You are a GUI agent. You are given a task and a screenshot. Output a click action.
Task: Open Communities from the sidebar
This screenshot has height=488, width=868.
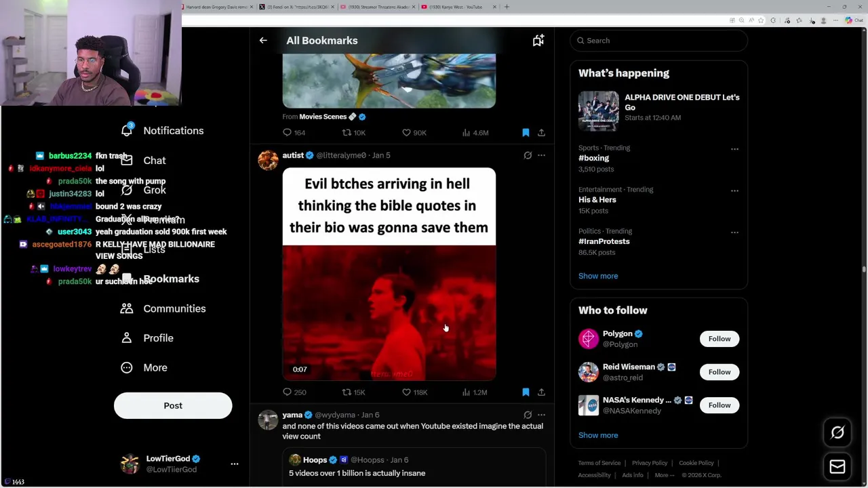174,308
